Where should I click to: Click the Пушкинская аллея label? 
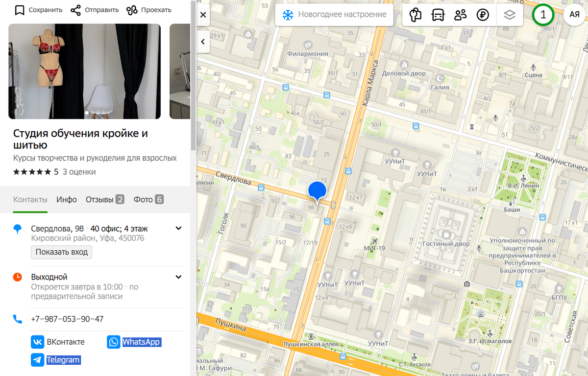(x=311, y=344)
